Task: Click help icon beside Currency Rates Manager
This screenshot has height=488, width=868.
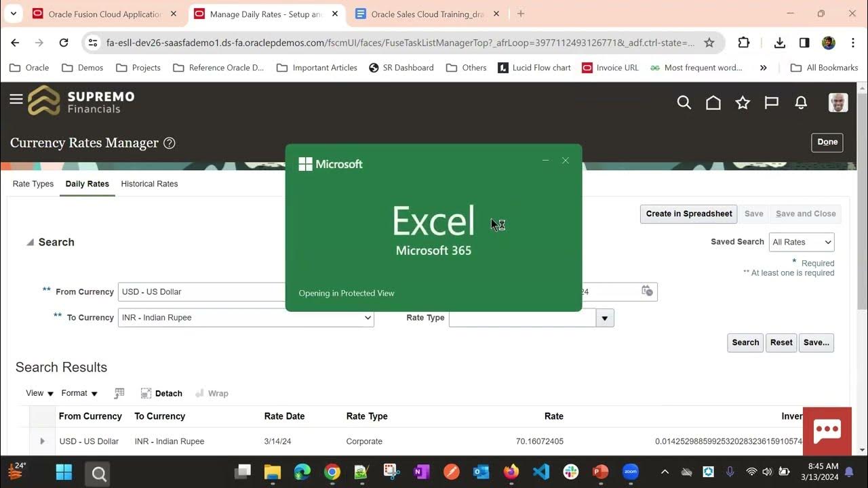Action: coord(170,143)
